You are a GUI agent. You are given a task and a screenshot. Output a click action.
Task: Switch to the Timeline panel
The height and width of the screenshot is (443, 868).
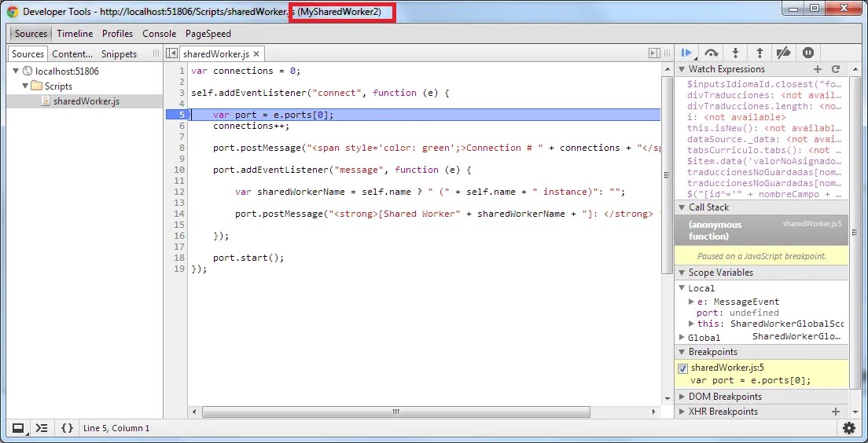click(75, 34)
